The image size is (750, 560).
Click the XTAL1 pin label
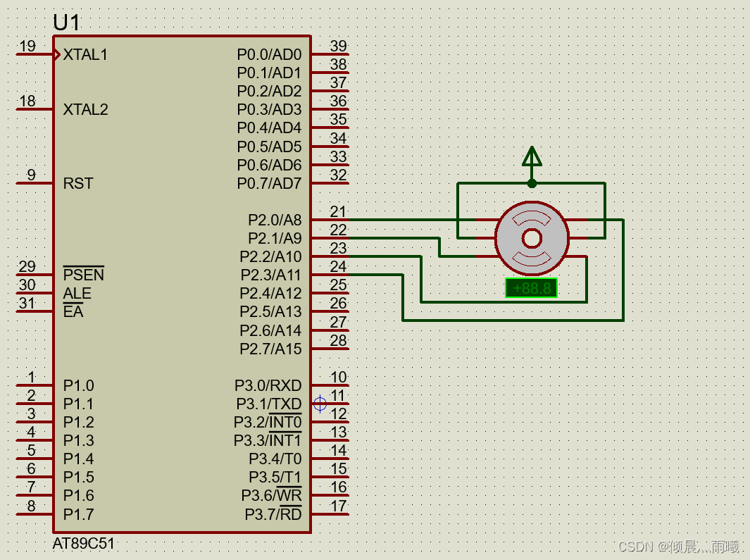85,54
